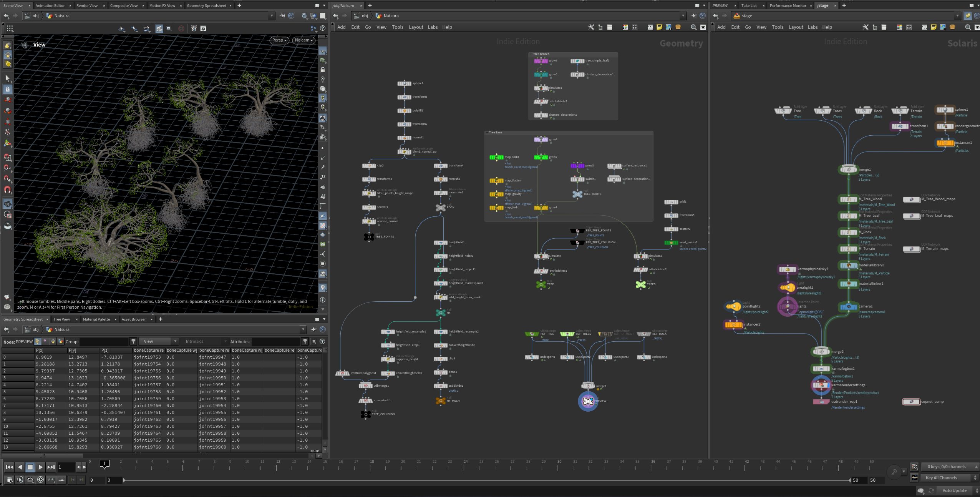Select the lock tool in viewport toolbar
Image resolution: width=980 pixels, height=497 pixels.
pyautogui.click(x=7, y=89)
